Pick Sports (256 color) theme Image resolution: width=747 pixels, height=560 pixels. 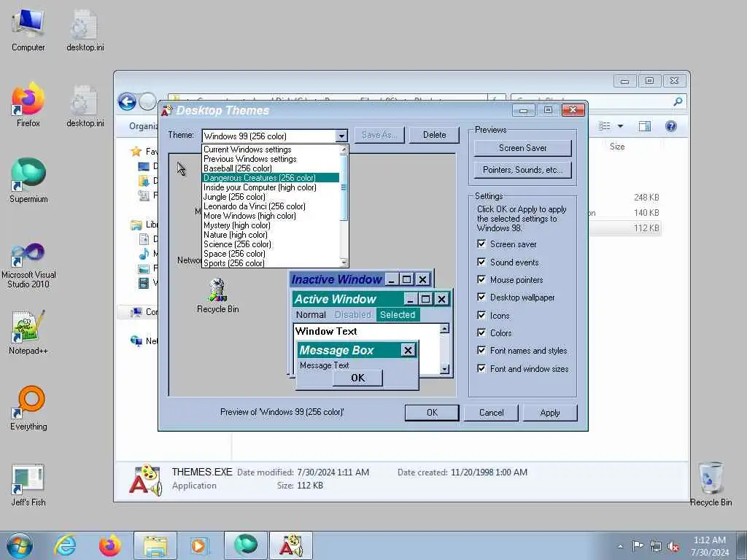[x=271, y=263]
